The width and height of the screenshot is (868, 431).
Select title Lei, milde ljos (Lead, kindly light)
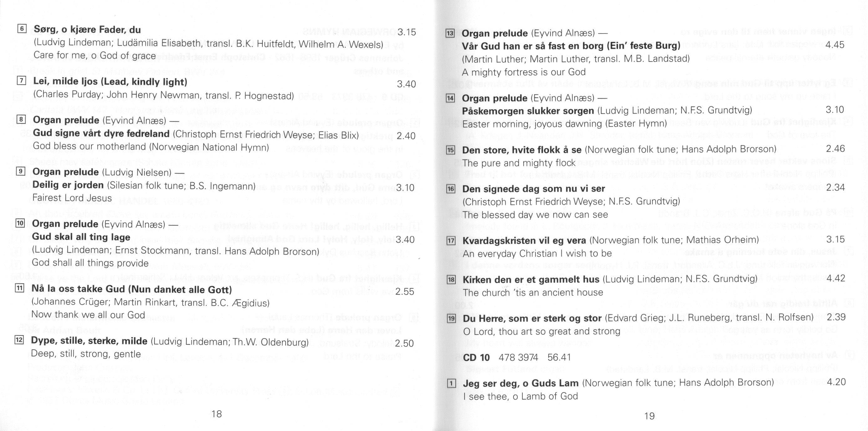(110, 82)
